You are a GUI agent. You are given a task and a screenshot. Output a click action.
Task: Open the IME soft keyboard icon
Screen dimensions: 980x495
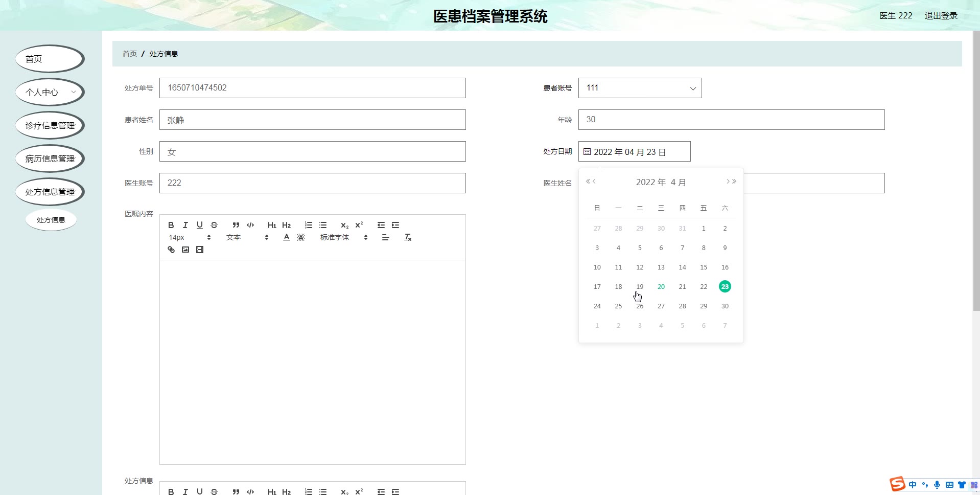point(949,485)
